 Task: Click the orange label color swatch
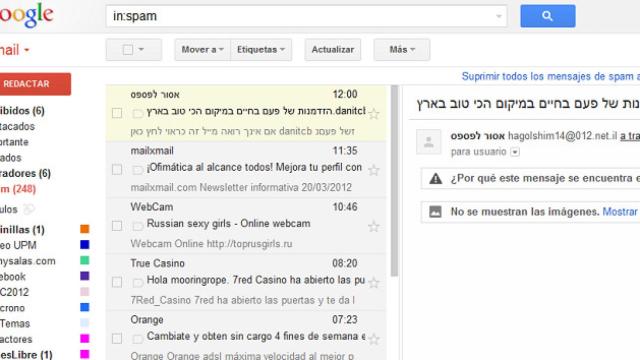[x=84, y=229]
